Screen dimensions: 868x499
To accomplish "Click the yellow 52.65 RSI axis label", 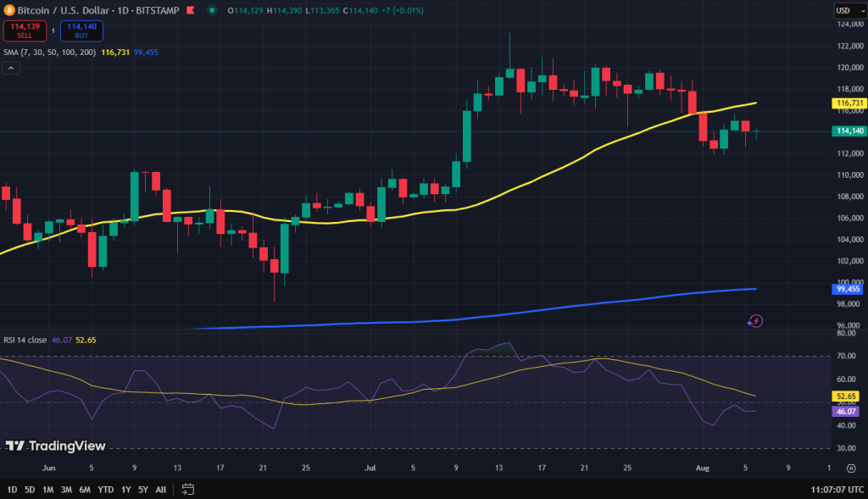I will click(845, 396).
